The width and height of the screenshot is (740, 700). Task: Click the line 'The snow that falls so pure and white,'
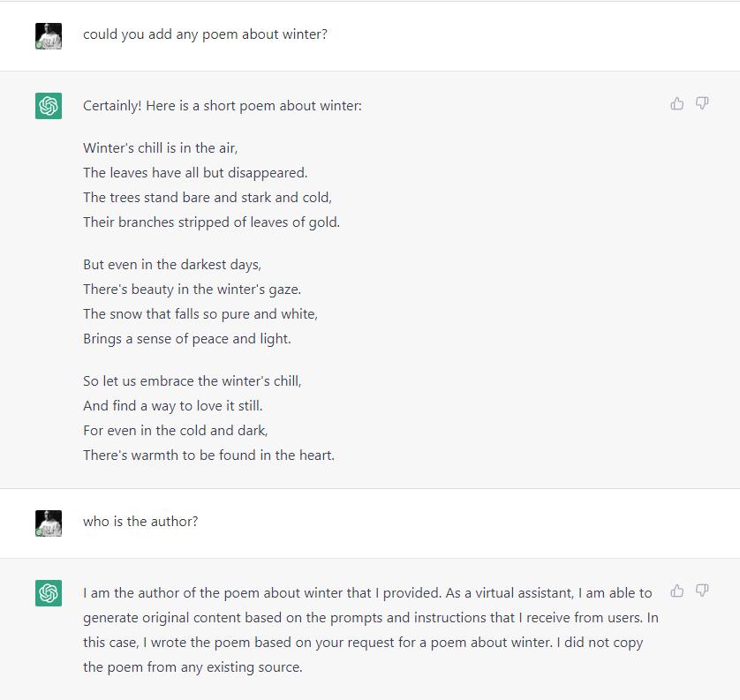[x=200, y=314]
